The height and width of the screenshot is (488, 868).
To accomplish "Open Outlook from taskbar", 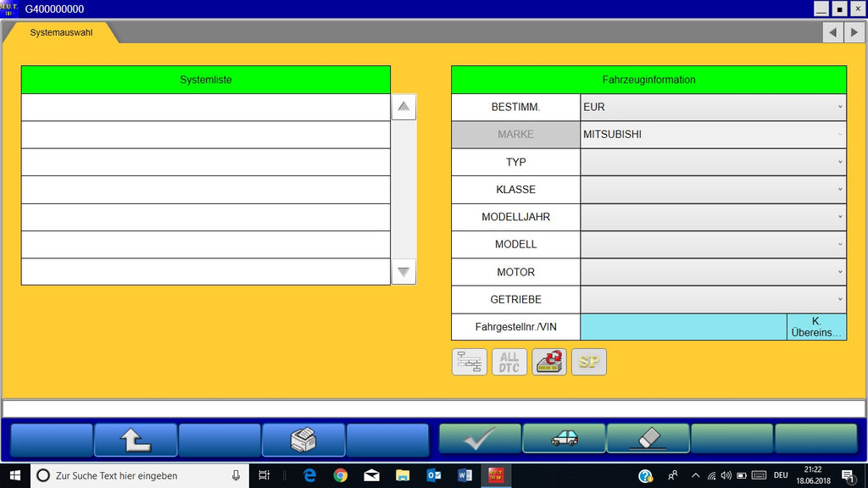I will tap(433, 475).
